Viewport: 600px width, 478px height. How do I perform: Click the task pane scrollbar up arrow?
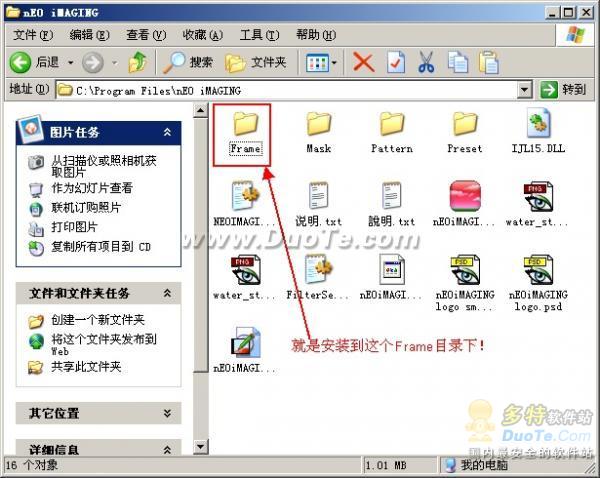point(201,111)
